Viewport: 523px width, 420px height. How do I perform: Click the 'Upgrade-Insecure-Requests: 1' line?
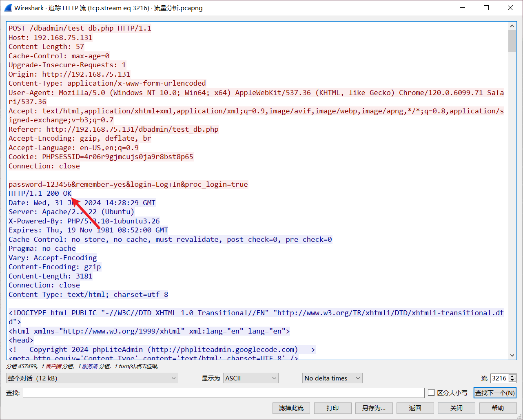click(x=67, y=65)
